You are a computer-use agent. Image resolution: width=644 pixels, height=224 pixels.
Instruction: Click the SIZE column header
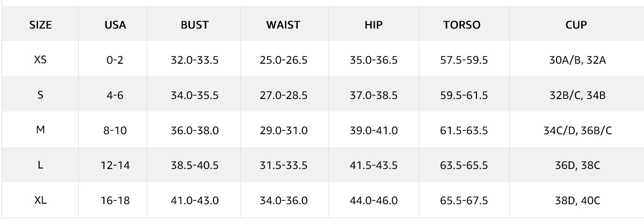[41, 25]
